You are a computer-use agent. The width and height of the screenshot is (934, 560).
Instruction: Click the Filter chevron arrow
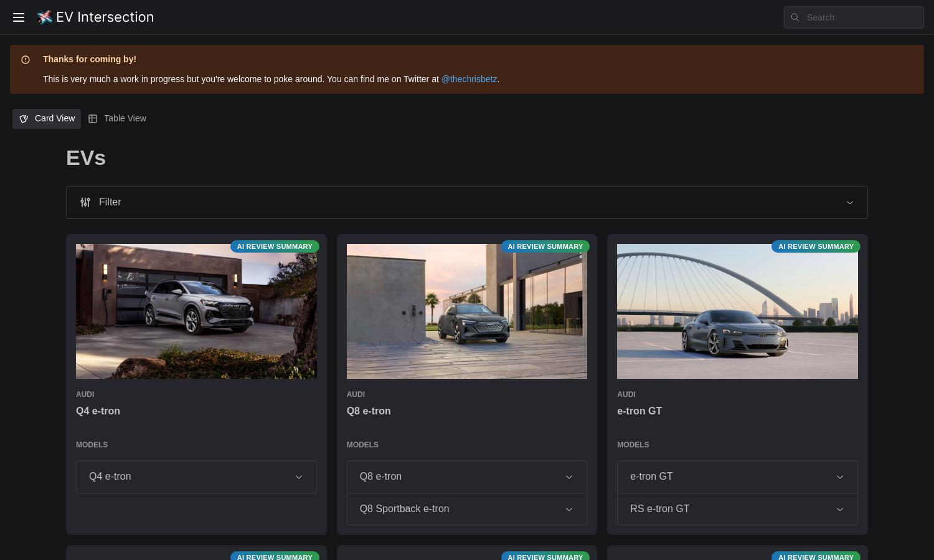850,203
